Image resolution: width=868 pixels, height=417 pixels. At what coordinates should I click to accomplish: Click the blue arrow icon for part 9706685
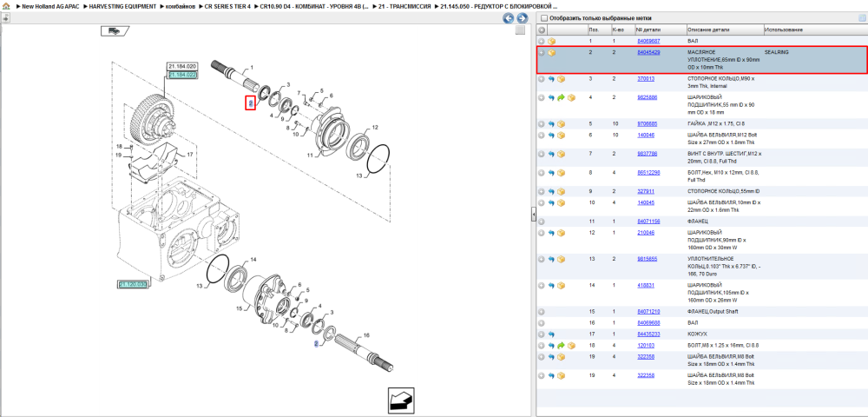click(x=551, y=124)
